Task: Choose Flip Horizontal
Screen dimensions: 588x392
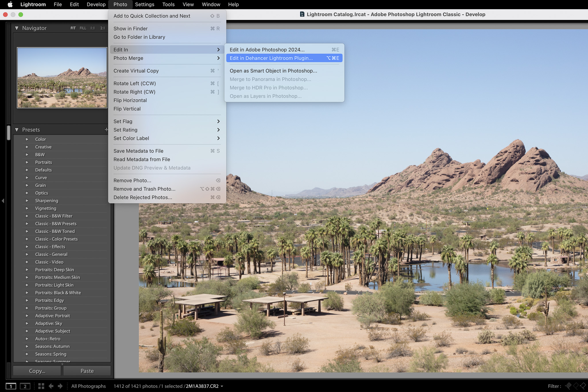Action: click(x=167, y=100)
